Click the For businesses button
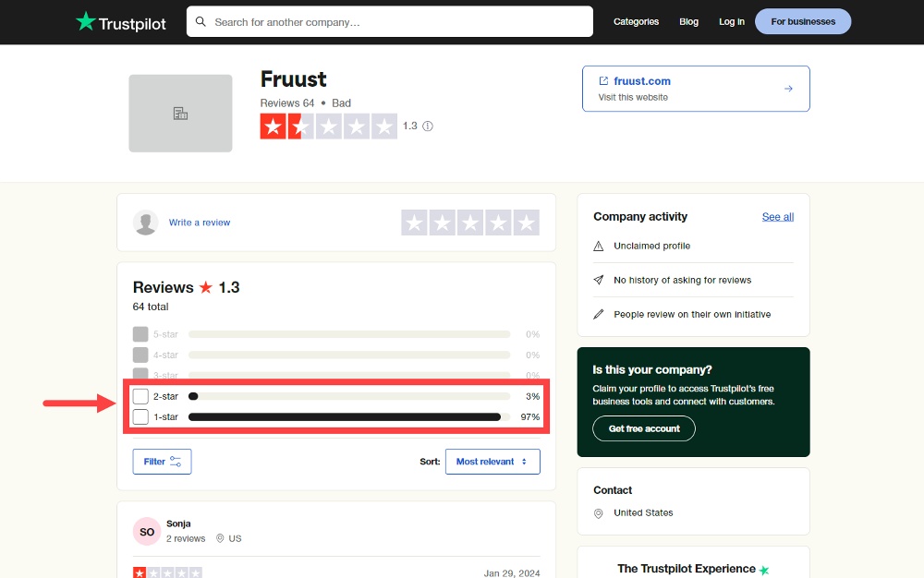This screenshot has height=578, width=924. [x=803, y=22]
